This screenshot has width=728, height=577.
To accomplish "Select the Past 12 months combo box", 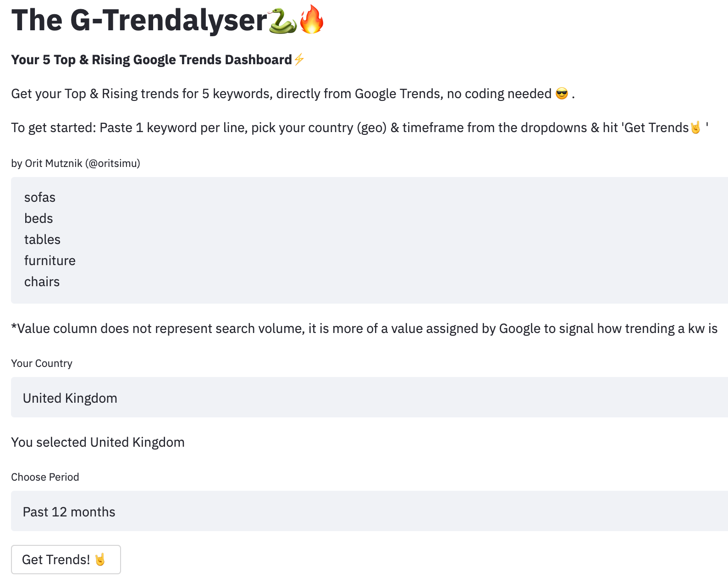I will click(370, 511).
